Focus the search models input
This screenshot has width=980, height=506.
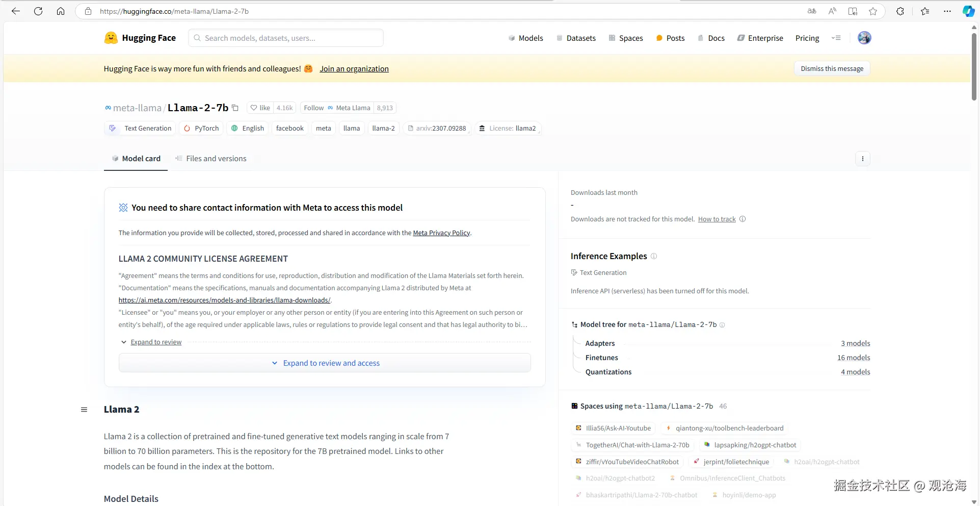pyautogui.click(x=286, y=38)
